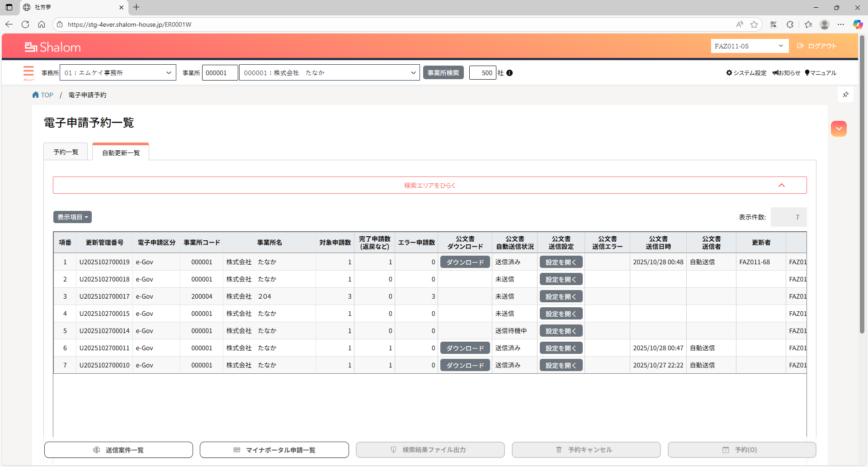Switch to the 予約一覧 tab
Image resolution: width=868 pixels, height=467 pixels.
tap(66, 152)
